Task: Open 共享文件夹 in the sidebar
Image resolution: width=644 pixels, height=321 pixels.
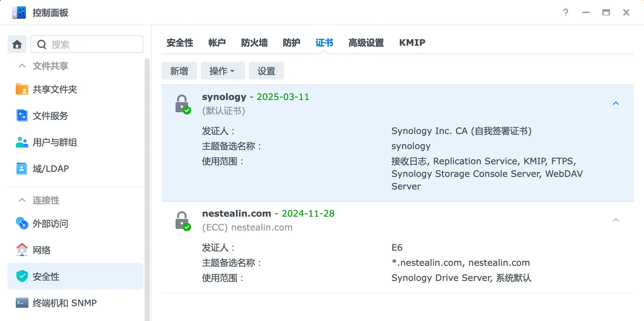Action: [x=75, y=89]
